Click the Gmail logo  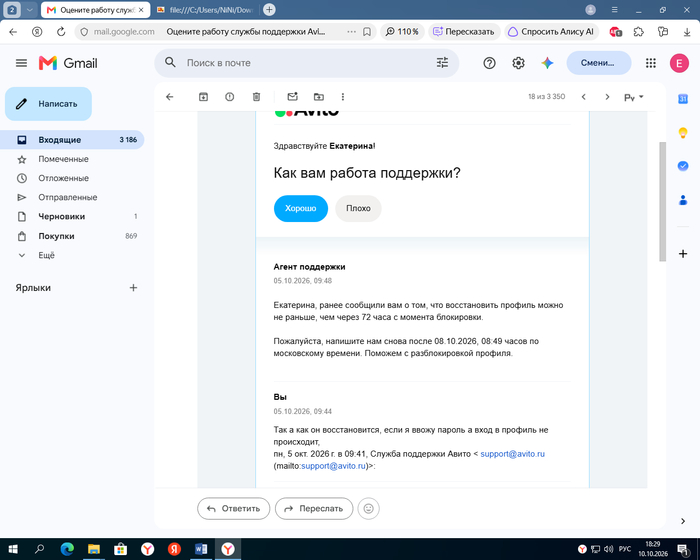coord(68,63)
